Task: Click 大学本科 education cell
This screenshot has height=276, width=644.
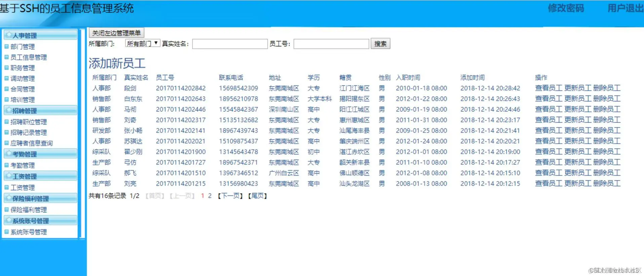Action: (x=320, y=99)
